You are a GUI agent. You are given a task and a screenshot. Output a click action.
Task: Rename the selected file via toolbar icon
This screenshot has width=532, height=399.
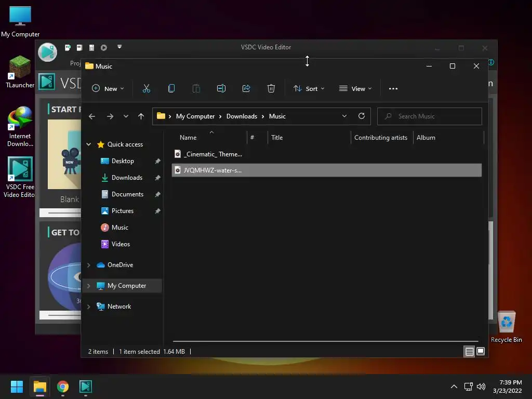coord(221,88)
